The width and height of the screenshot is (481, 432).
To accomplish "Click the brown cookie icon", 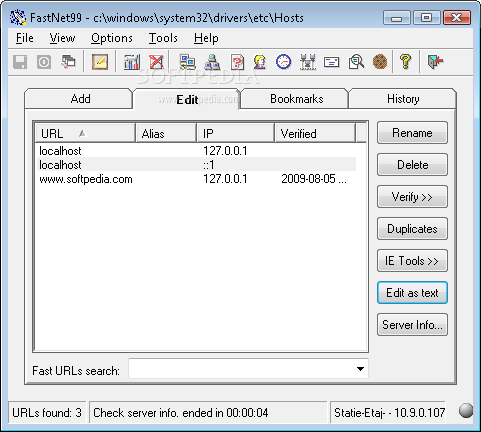I will (x=380, y=62).
